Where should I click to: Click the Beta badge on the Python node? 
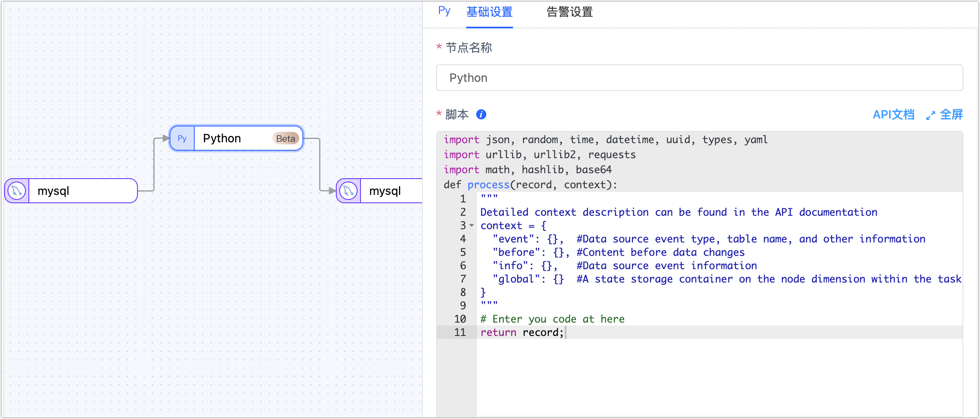coord(285,138)
